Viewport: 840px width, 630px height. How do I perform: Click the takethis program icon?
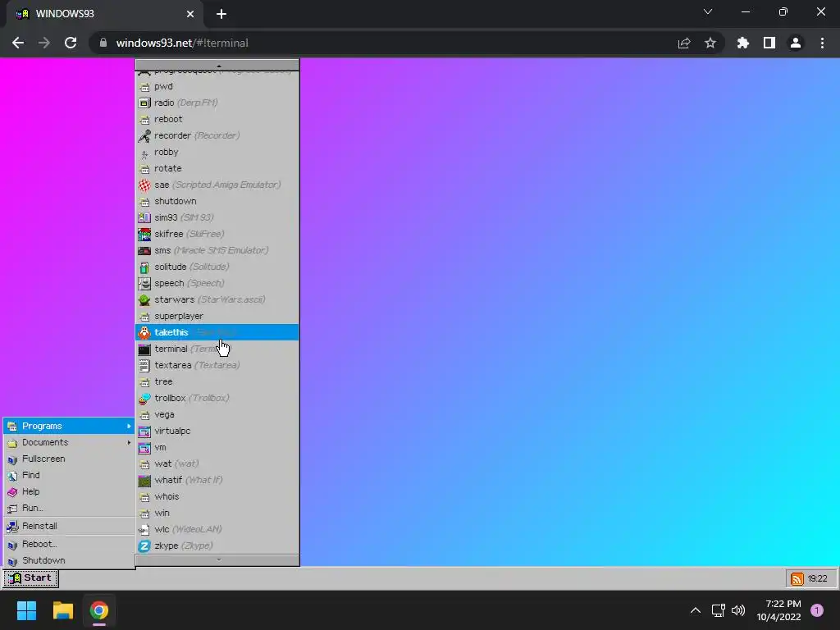coord(144,332)
